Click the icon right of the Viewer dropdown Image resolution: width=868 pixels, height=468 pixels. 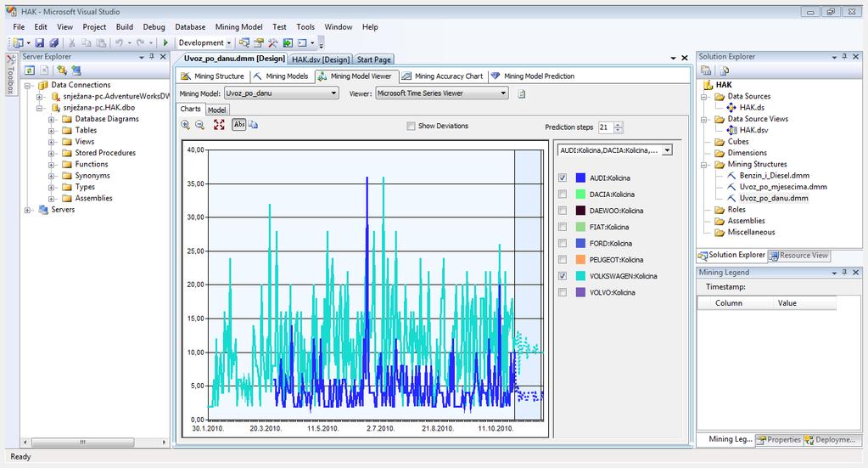coord(522,93)
